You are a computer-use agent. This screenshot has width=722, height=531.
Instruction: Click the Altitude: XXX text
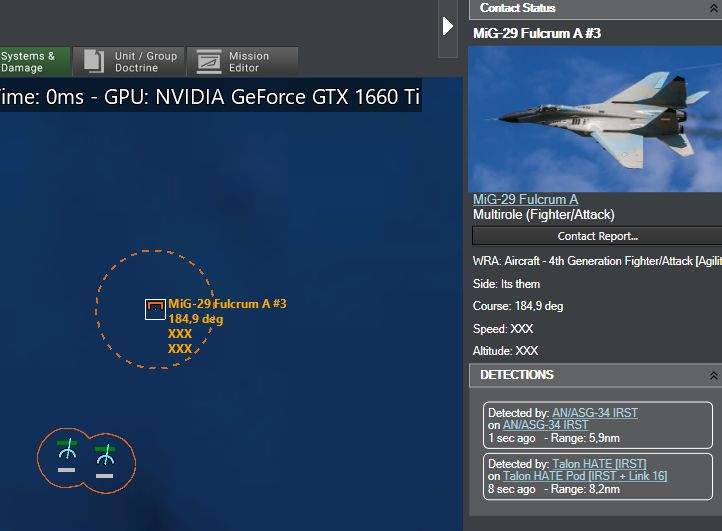[x=505, y=351]
